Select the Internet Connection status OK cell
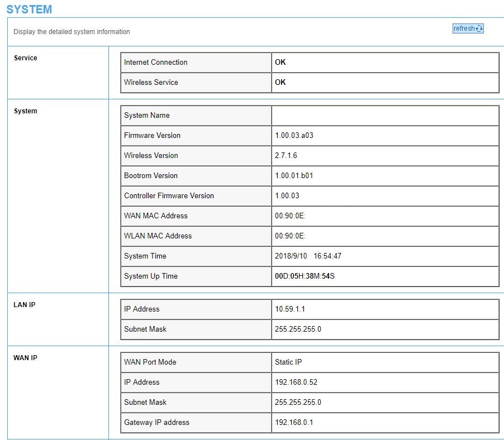This screenshot has width=504, height=440. [x=280, y=63]
